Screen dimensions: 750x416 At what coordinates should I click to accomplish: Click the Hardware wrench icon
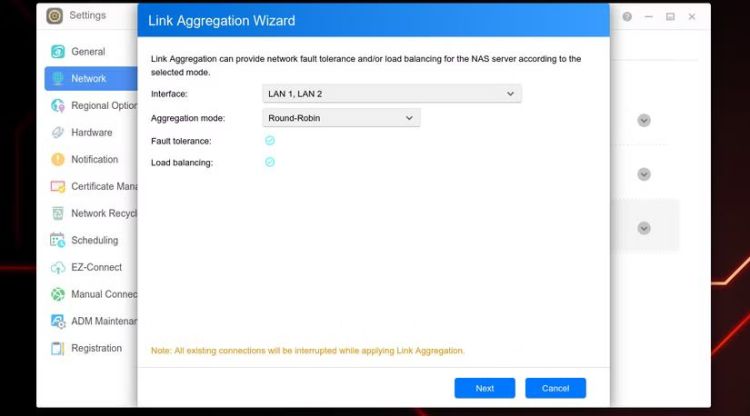click(58, 132)
